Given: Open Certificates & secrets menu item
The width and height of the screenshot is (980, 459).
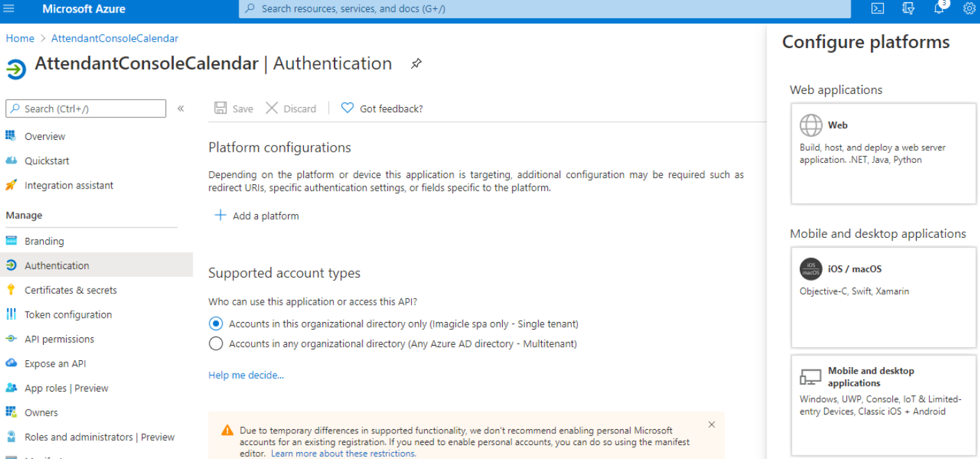Looking at the screenshot, I should [x=70, y=290].
